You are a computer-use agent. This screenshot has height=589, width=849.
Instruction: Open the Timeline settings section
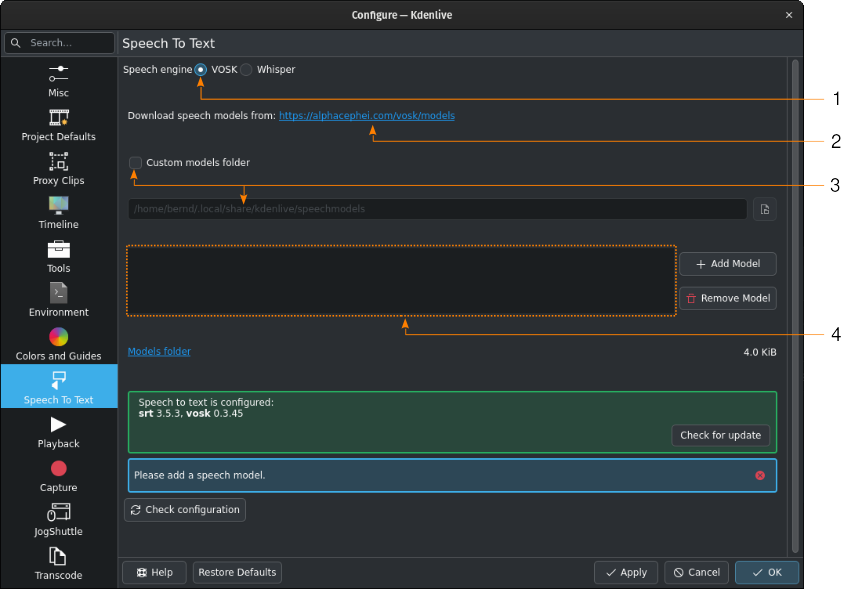tap(58, 213)
